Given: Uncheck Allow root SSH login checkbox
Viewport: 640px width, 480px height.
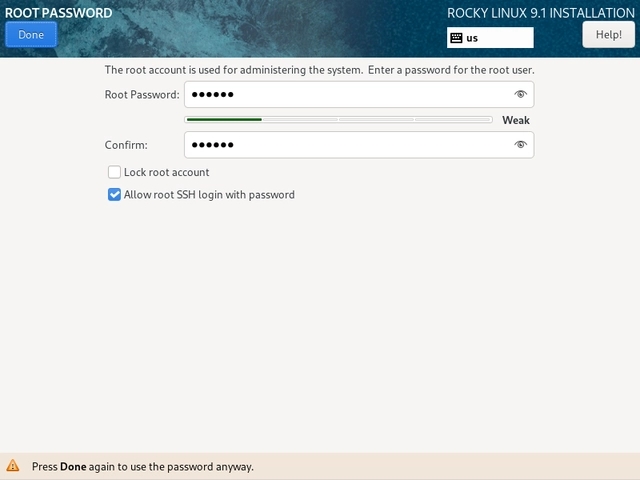Looking at the screenshot, I should tap(114, 195).
